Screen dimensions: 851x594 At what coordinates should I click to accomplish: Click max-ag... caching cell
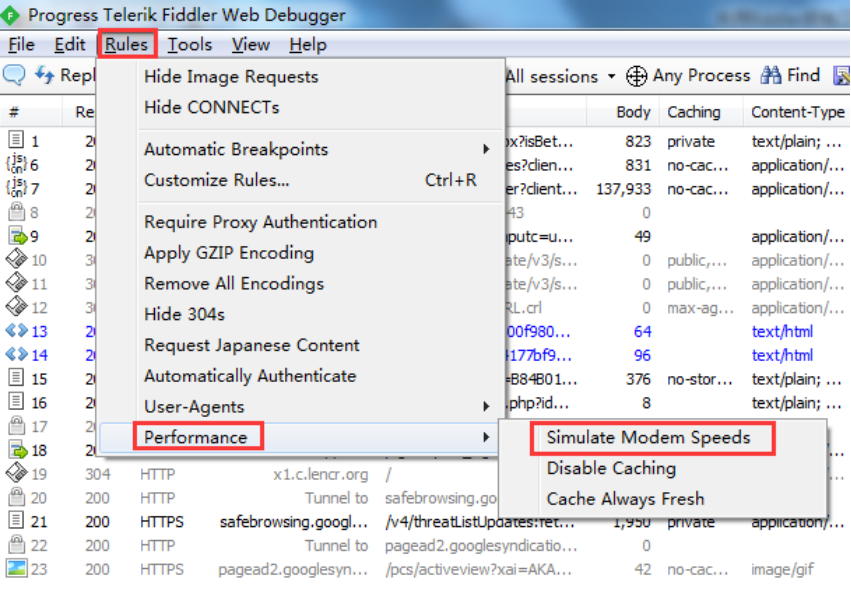point(700,308)
